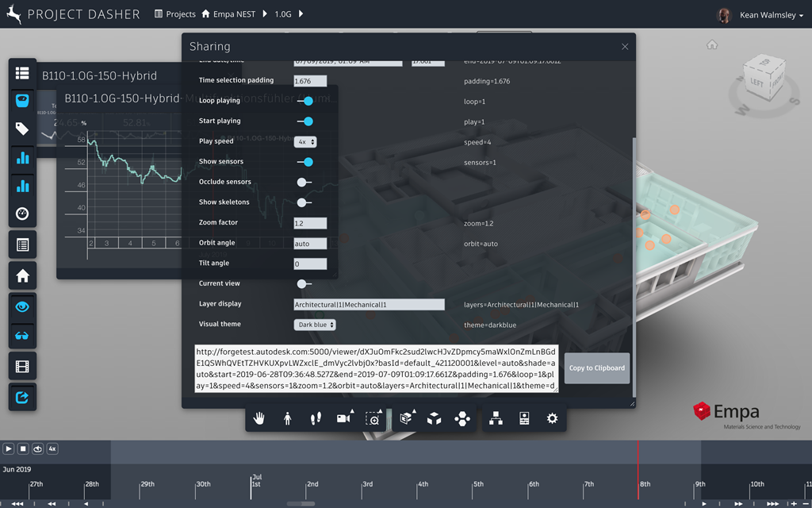Click the Camera interactions icon
This screenshot has height=508, width=812.
(x=344, y=418)
